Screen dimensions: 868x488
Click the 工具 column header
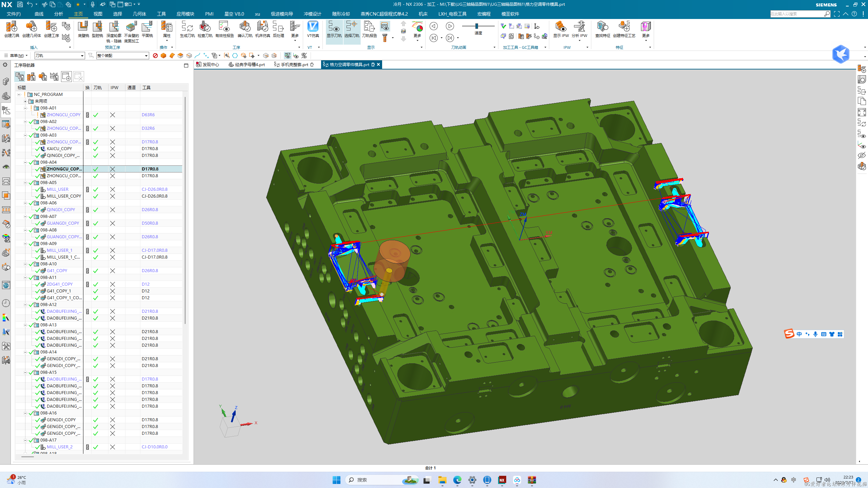pos(146,88)
